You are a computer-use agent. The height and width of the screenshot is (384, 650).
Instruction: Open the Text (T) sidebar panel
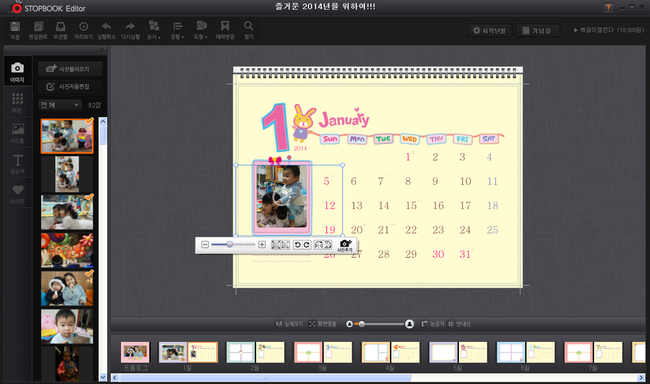click(17, 163)
